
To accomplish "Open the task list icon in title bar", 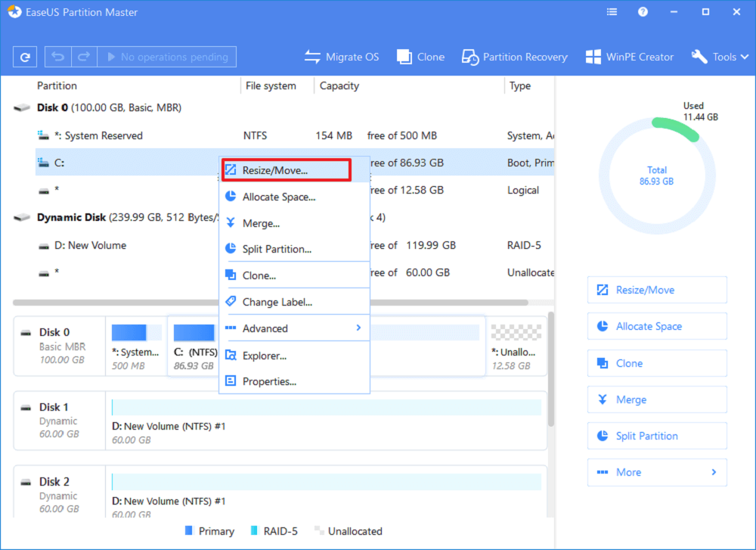I will [x=612, y=12].
